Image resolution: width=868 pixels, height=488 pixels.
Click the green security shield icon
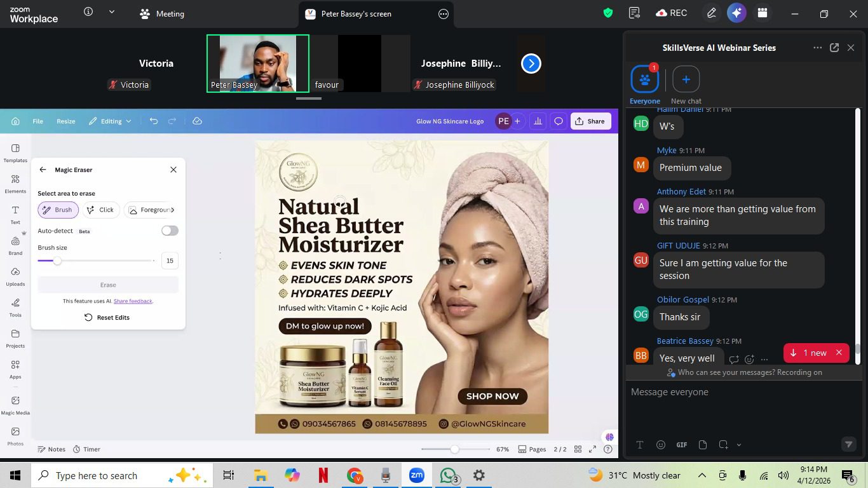[x=608, y=13]
